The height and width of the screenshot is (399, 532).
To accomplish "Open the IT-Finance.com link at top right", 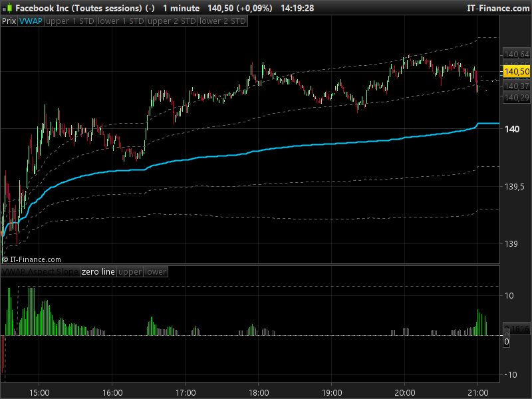I will tap(498, 8).
